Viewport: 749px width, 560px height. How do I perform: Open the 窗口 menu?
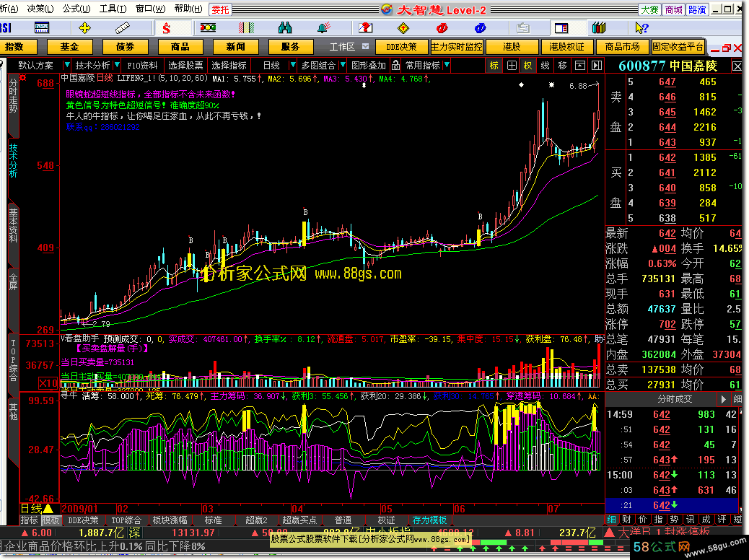click(151, 9)
